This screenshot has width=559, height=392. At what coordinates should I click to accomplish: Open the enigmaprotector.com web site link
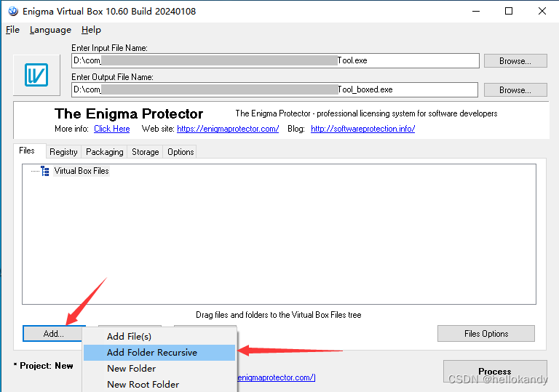[228, 129]
